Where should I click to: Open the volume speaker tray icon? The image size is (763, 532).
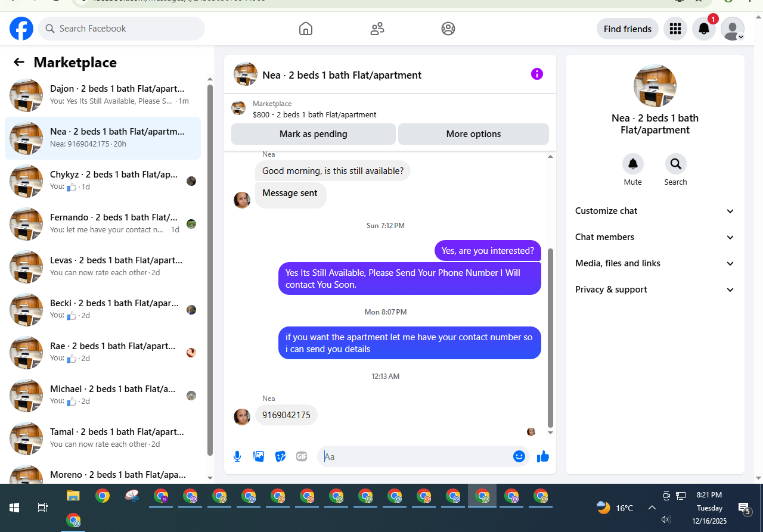(x=666, y=519)
